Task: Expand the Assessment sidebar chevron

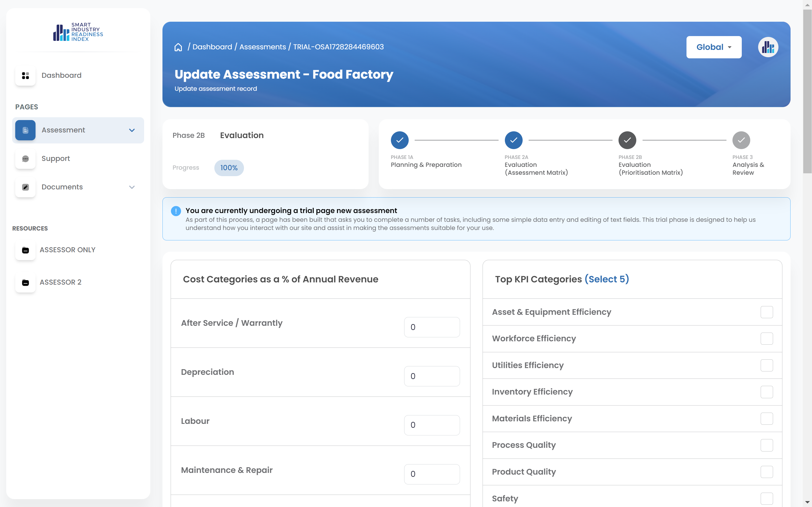Action: pyautogui.click(x=132, y=130)
